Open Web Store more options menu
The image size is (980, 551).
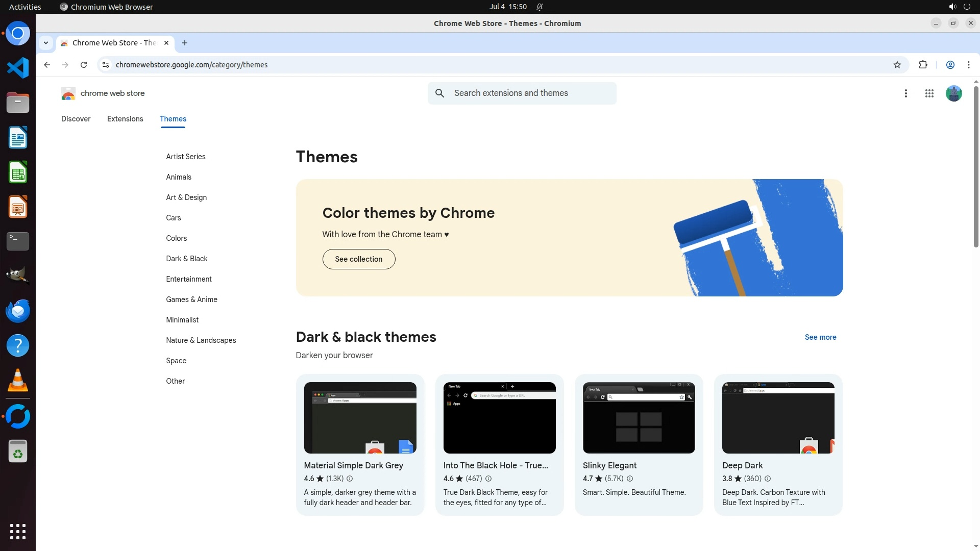(905, 93)
